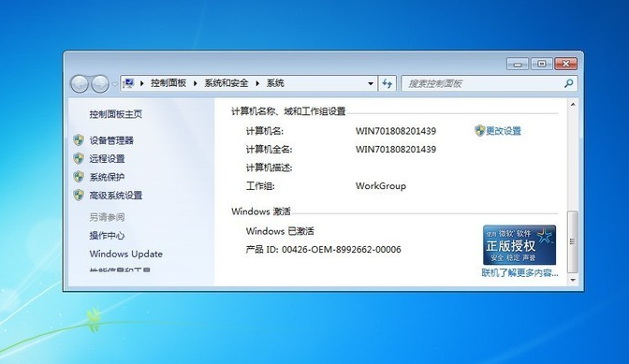Screen dimensions: 629x364
Task: Open 操作中心 link
Action: point(107,235)
